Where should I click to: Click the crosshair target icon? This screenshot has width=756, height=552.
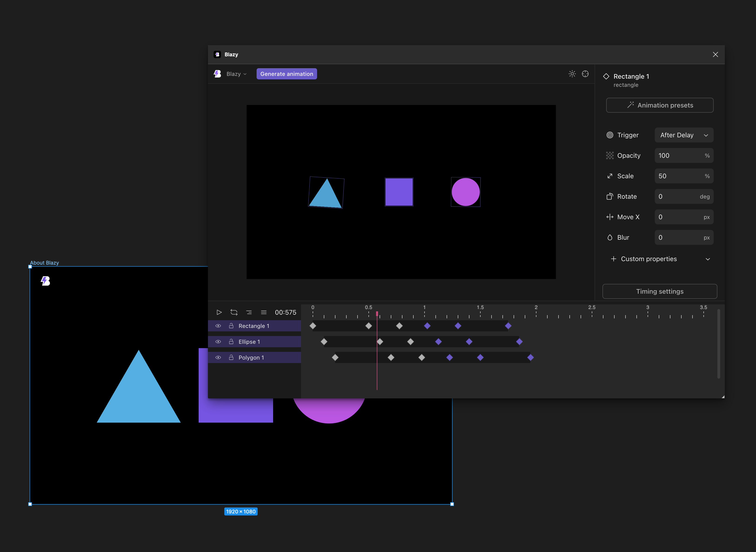pos(585,74)
